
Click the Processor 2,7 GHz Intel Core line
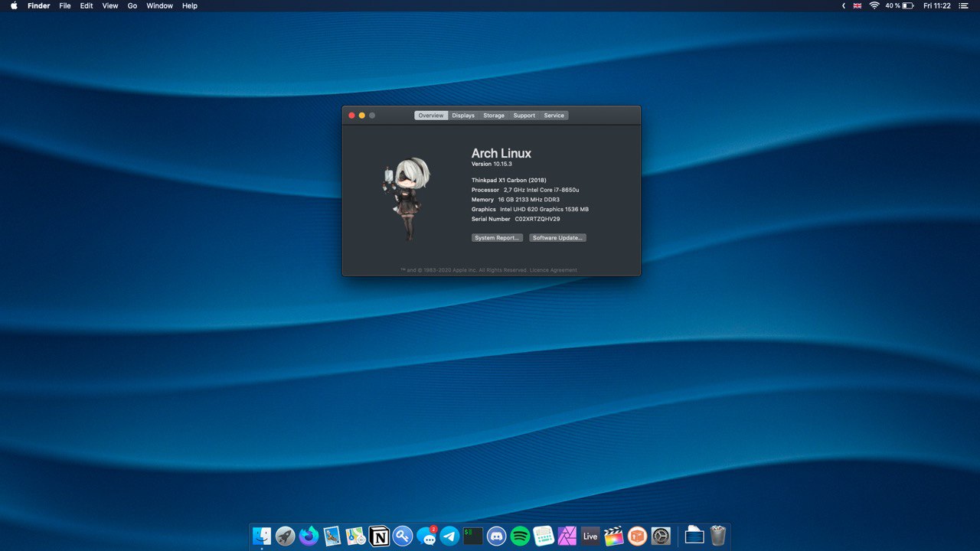525,190
